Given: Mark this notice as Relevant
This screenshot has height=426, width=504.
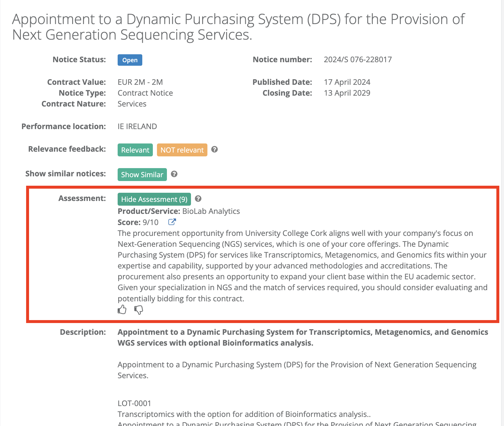Looking at the screenshot, I should coord(135,150).
